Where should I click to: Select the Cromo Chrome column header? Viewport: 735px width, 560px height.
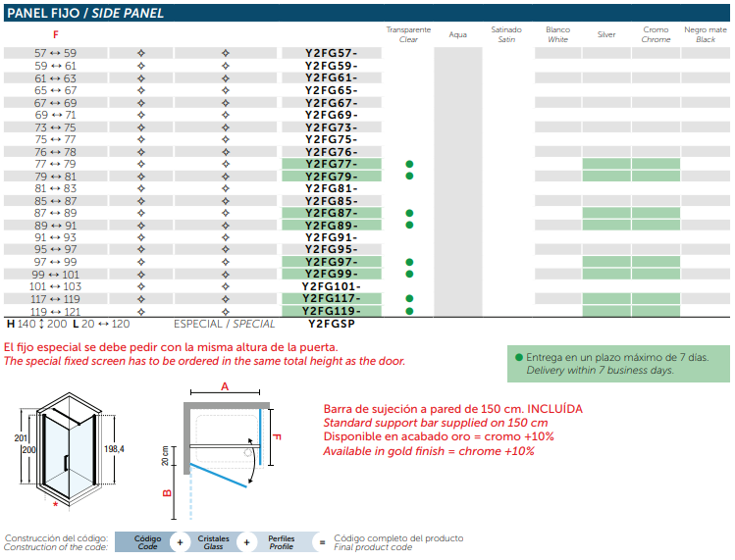tap(656, 34)
